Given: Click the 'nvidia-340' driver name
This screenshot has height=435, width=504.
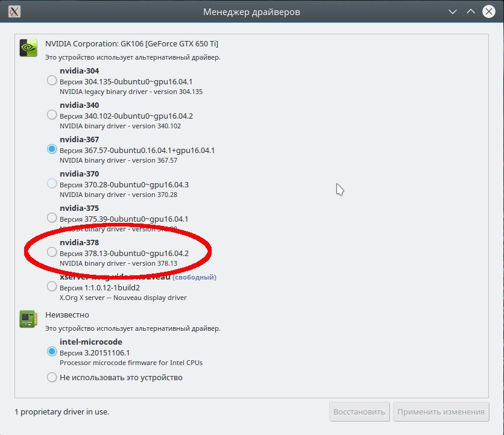Looking at the screenshot, I should (80, 105).
